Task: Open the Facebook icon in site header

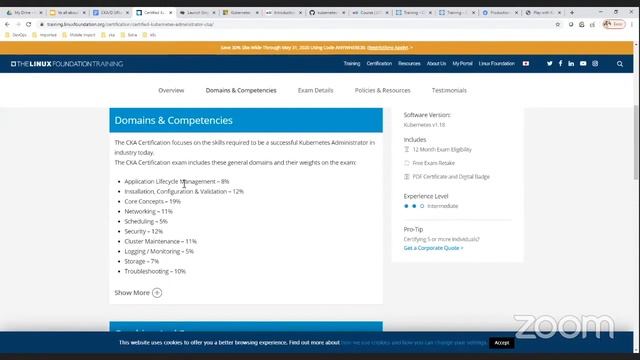Action: pos(560,64)
